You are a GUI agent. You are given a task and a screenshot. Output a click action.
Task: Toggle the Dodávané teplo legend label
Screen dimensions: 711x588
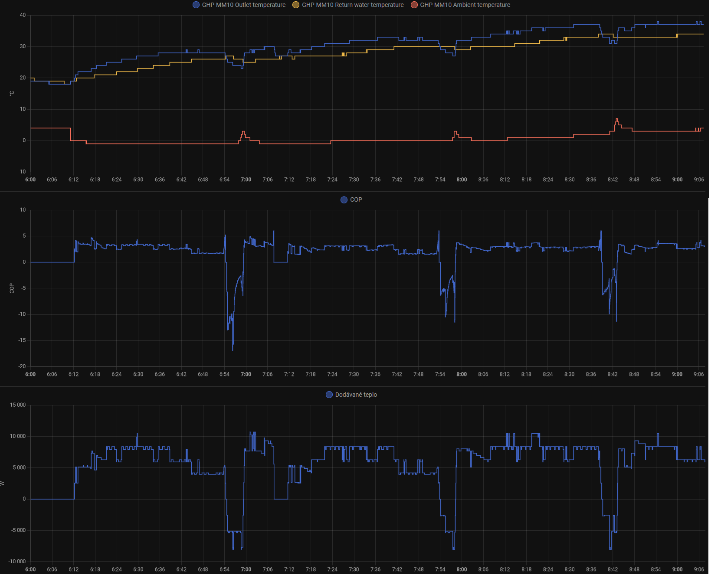[x=356, y=395]
